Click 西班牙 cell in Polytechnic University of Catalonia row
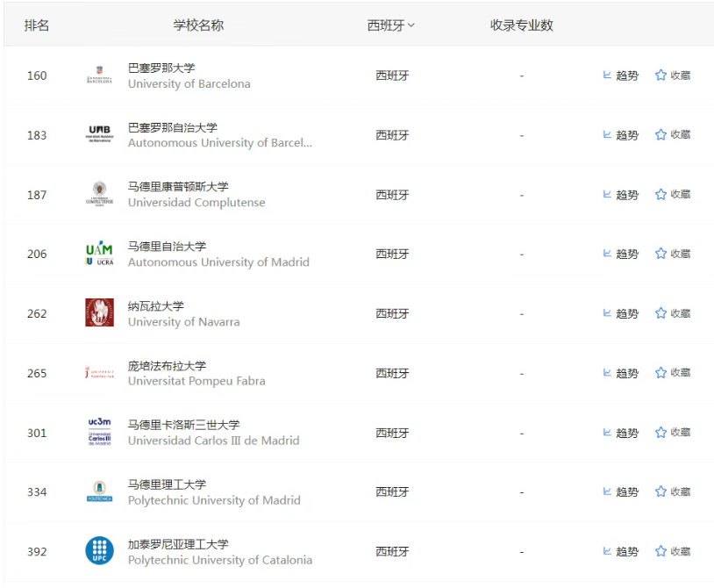The width and height of the screenshot is (714, 588). click(392, 552)
